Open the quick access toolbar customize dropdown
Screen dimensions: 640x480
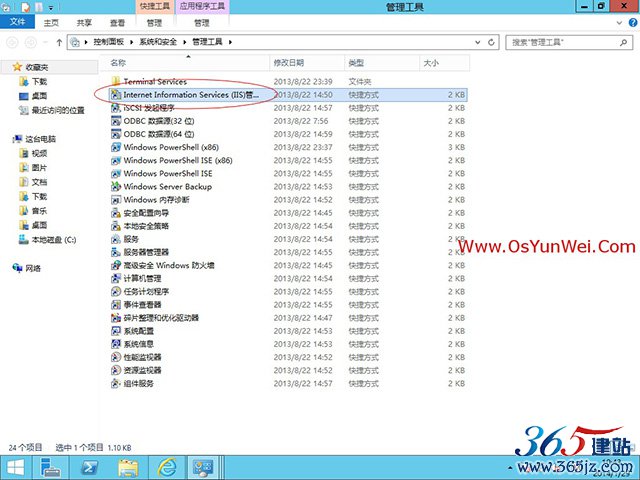(51, 7)
